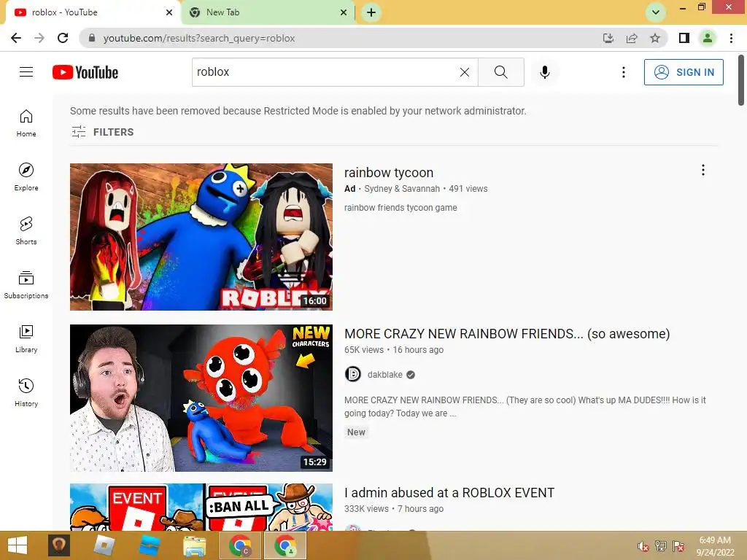Click the SIGN IN button
The height and width of the screenshot is (560, 747).
pos(684,72)
